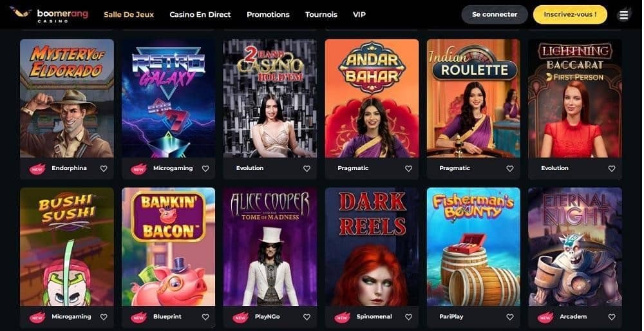Click heart icon beside PariPlay label
Screen dimensions: 644x331
tap(509, 317)
